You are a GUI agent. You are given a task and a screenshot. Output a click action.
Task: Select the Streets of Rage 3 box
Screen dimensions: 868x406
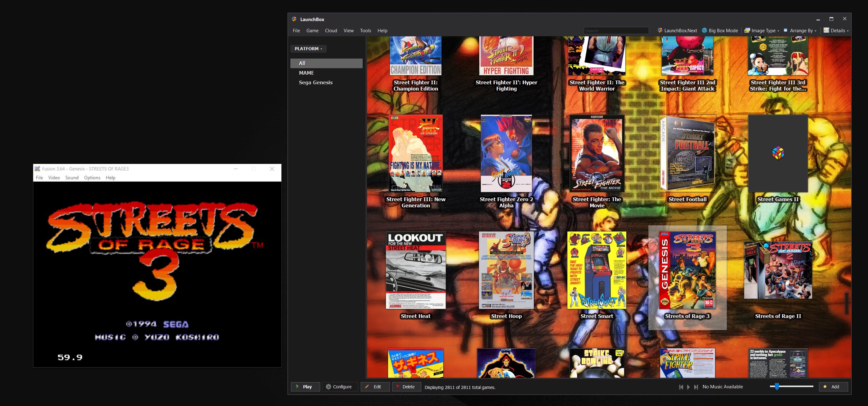tap(687, 270)
